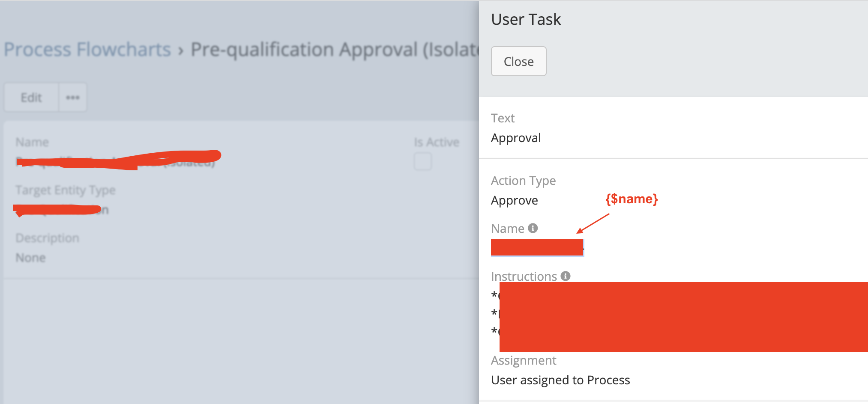
Task: Go to Process Flowcharts breadcrumb link
Action: [x=87, y=49]
